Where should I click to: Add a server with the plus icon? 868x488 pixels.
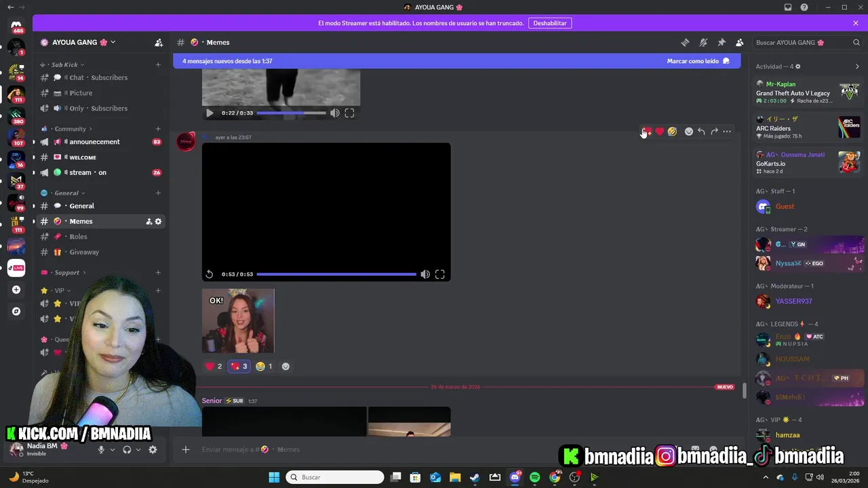[x=16, y=289]
